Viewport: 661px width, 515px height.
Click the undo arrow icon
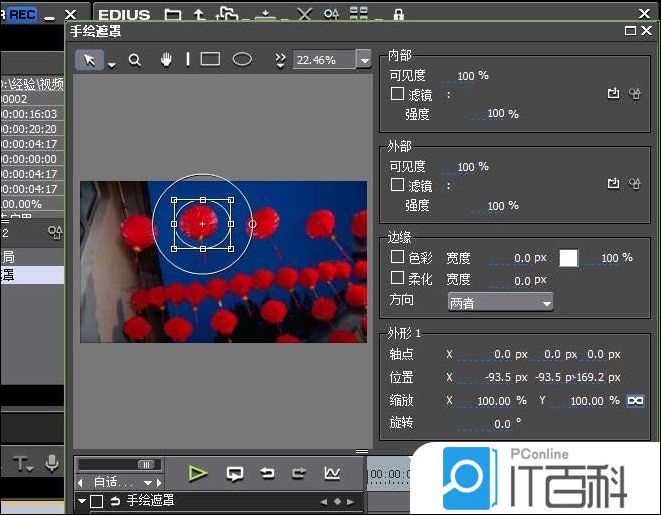268,473
